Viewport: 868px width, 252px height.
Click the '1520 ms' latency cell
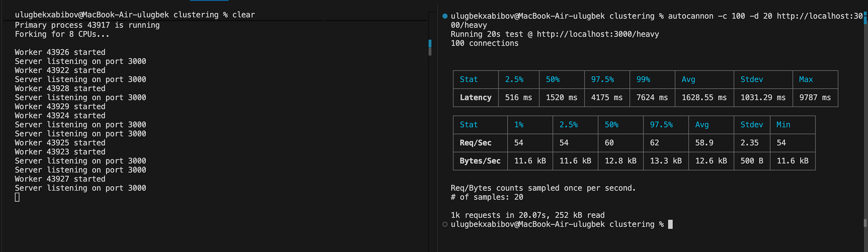click(x=562, y=98)
